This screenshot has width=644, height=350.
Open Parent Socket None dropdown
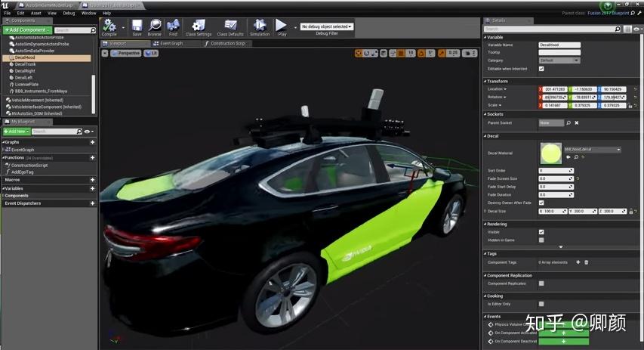(x=551, y=122)
